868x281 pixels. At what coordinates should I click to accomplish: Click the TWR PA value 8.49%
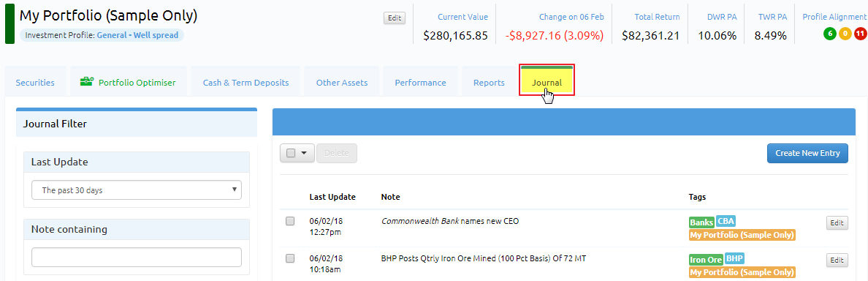[770, 36]
